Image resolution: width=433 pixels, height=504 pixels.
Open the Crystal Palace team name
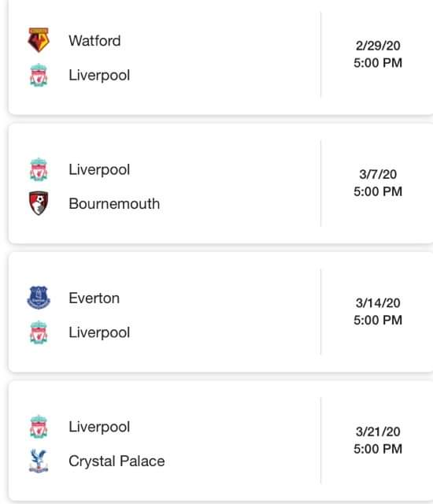[x=117, y=461]
